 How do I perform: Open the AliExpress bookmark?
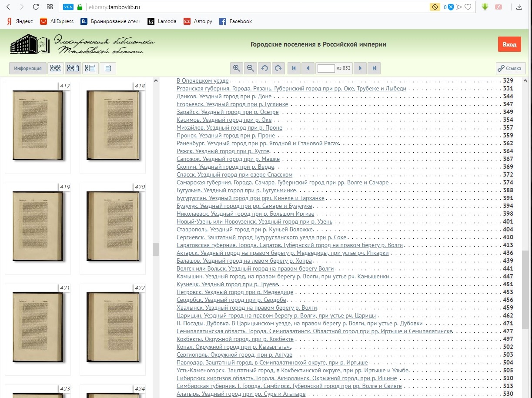tap(57, 21)
